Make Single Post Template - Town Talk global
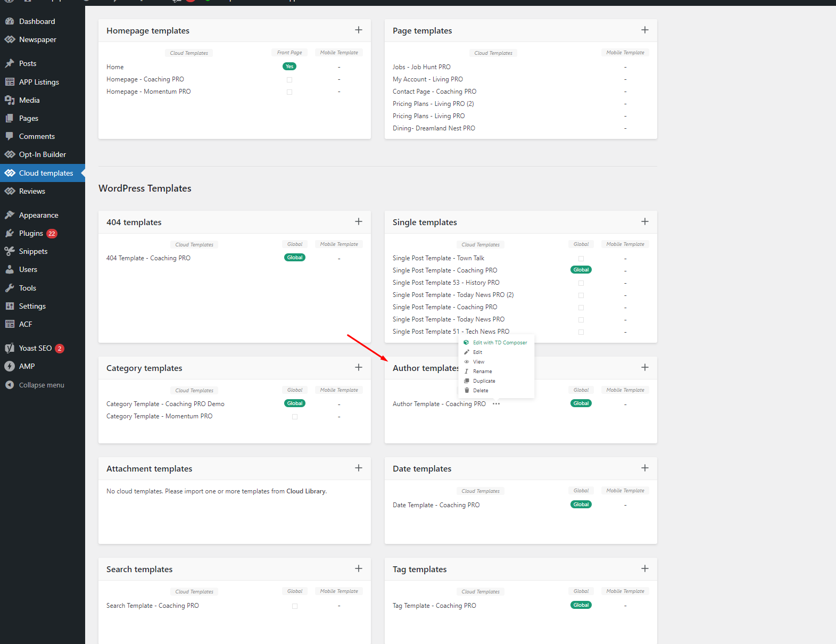The height and width of the screenshot is (644, 836). point(581,259)
